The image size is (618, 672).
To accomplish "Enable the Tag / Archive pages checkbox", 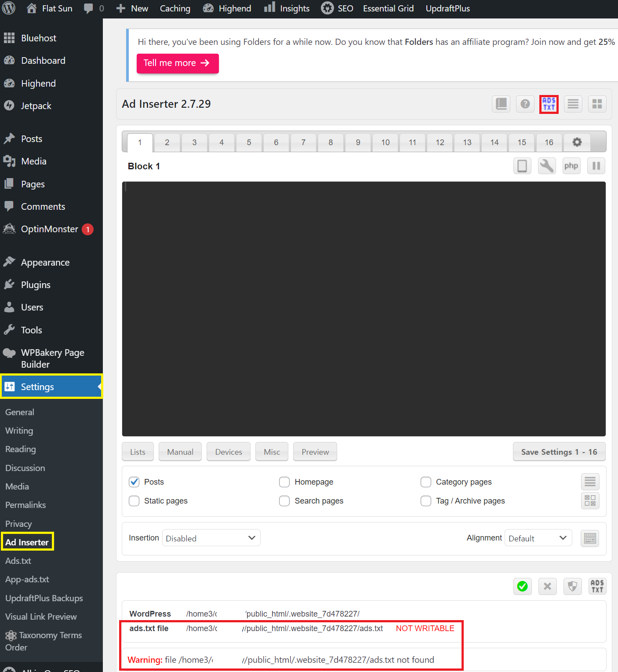I will point(426,501).
